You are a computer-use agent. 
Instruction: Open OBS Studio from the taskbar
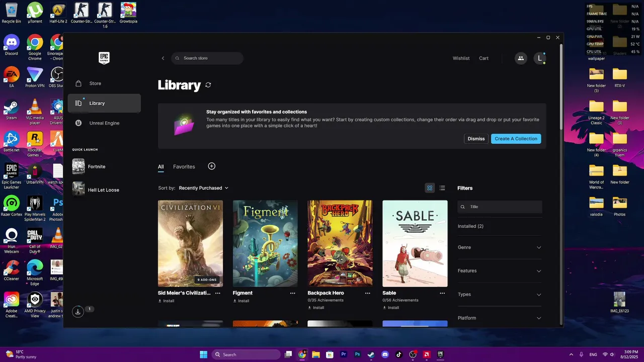[x=413, y=354]
